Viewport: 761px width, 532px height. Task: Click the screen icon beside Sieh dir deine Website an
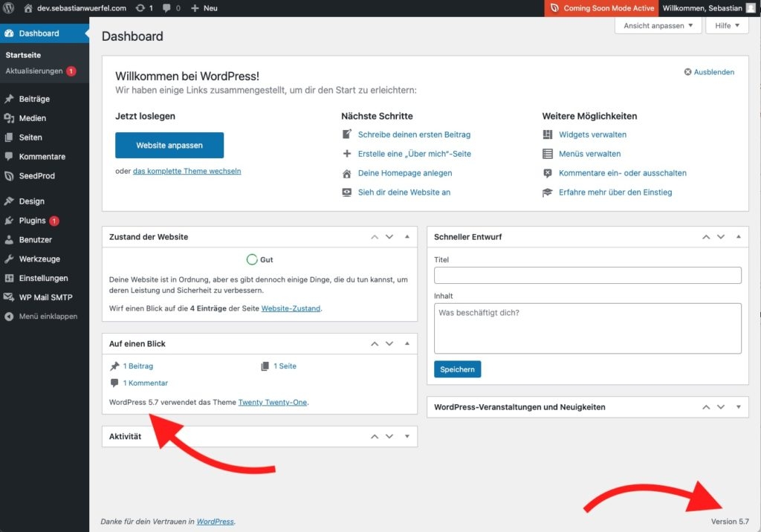click(x=346, y=192)
